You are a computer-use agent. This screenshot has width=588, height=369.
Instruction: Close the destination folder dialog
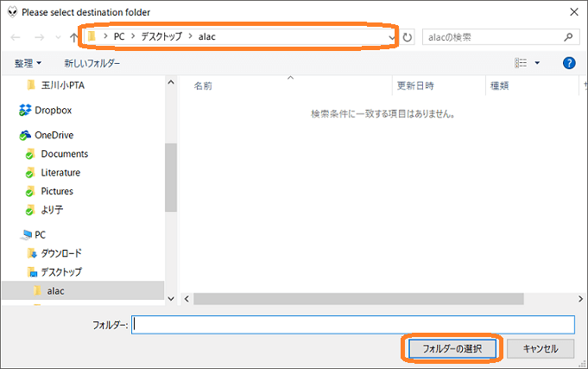coord(573,12)
